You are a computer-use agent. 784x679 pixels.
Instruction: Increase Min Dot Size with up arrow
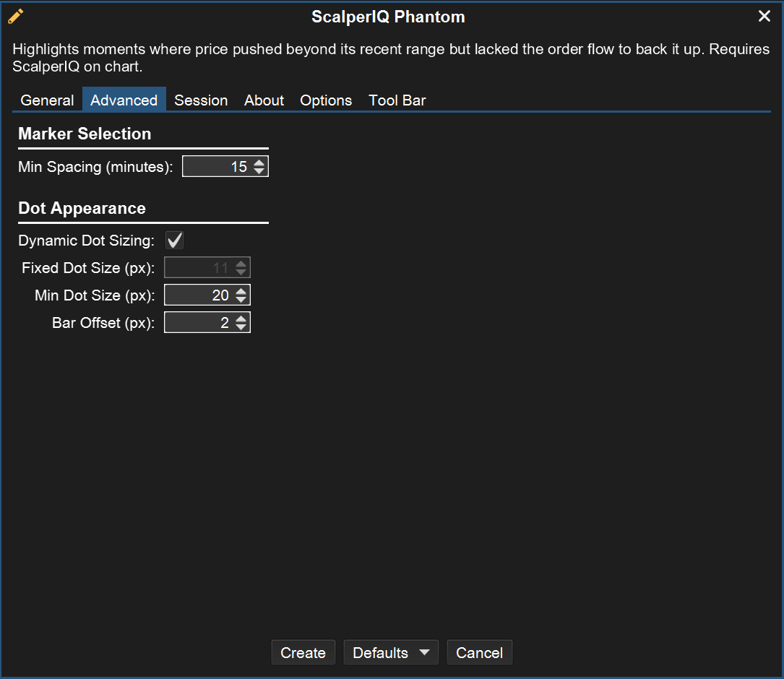pyautogui.click(x=241, y=291)
